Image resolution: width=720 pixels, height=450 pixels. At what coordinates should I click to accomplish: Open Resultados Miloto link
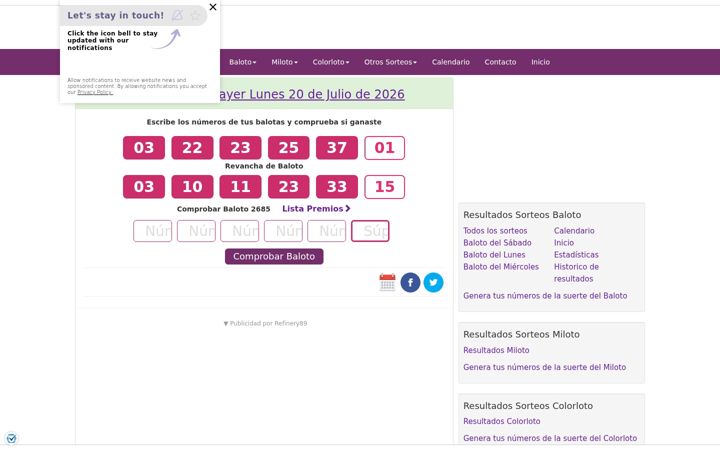[496, 350]
